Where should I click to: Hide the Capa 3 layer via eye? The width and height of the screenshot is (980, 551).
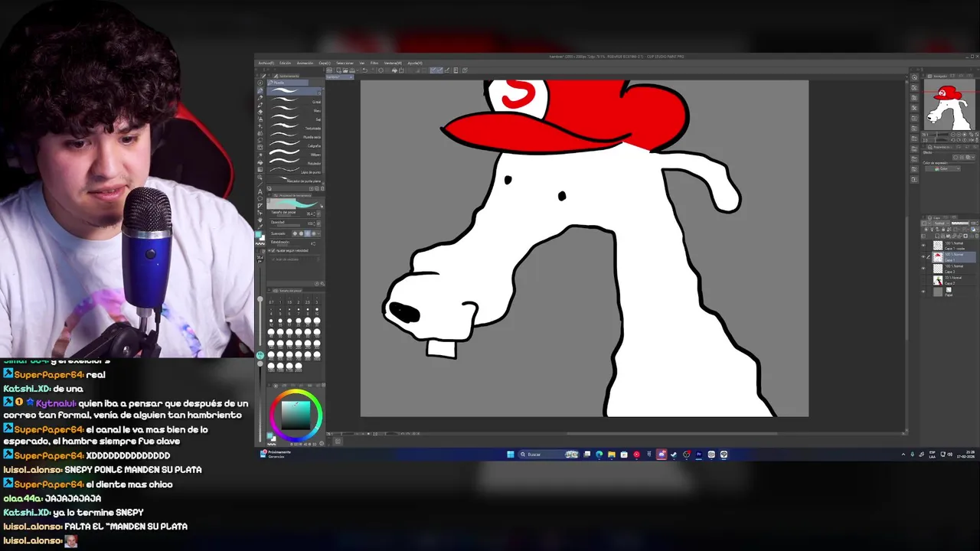click(923, 269)
